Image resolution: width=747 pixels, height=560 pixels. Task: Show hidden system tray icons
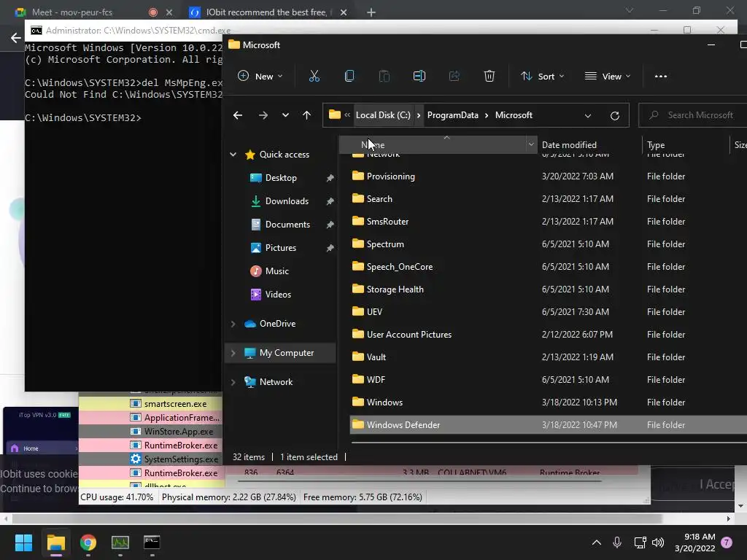coord(597,542)
